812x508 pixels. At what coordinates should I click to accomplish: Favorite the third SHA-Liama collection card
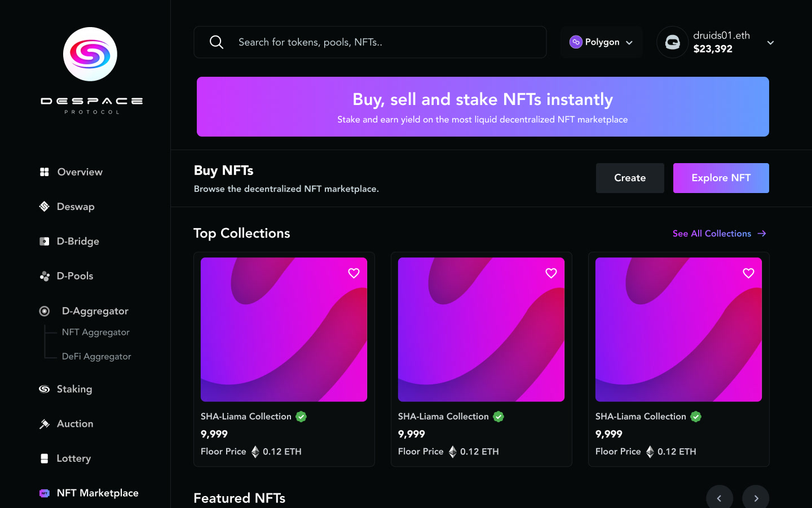click(748, 273)
